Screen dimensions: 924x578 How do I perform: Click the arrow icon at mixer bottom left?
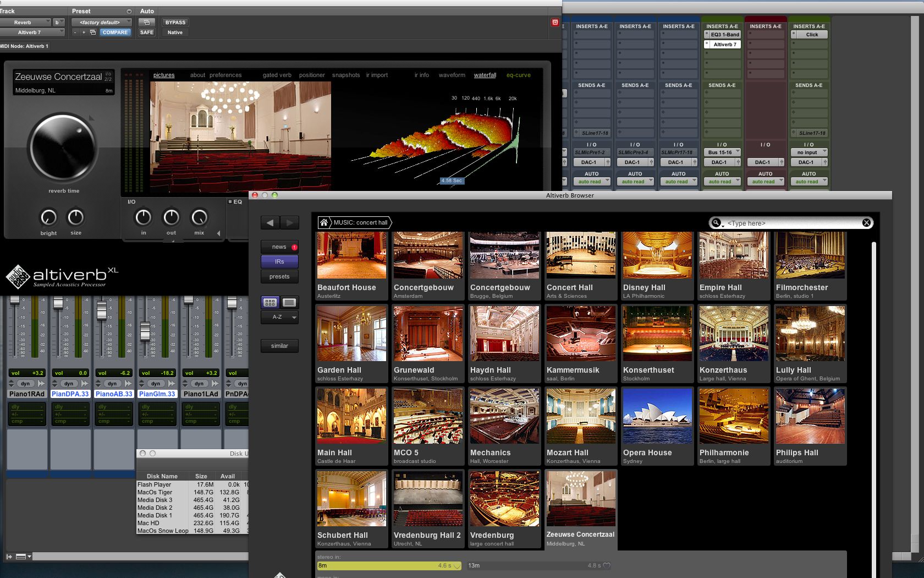tap(9, 557)
